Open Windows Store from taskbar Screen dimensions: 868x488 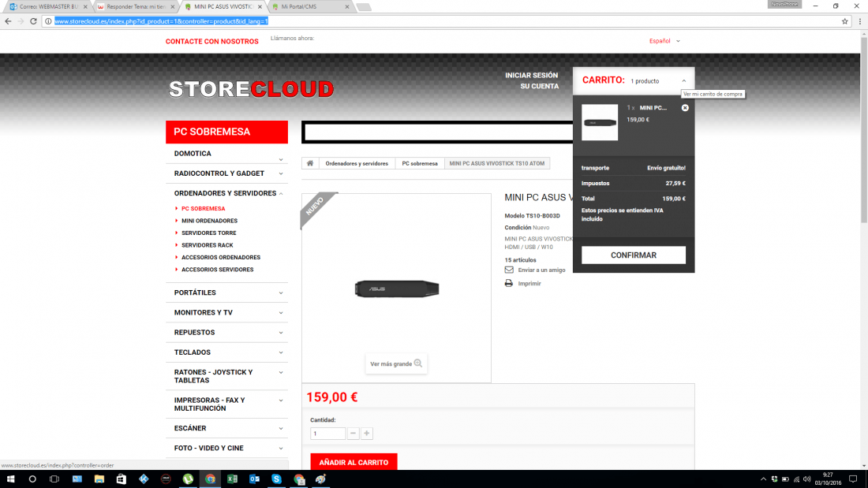(122, 479)
